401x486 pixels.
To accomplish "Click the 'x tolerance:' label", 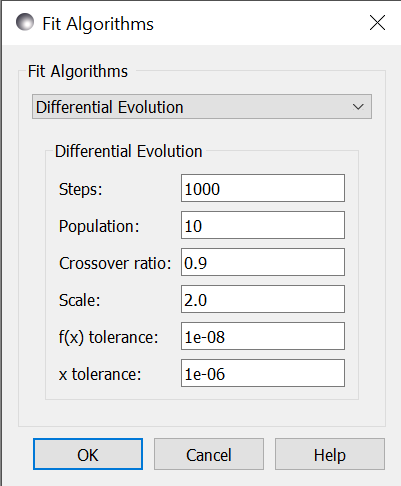I will pyautogui.click(x=100, y=374).
